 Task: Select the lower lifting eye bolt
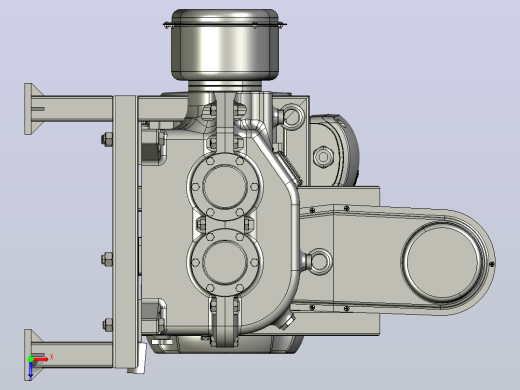tap(319, 262)
